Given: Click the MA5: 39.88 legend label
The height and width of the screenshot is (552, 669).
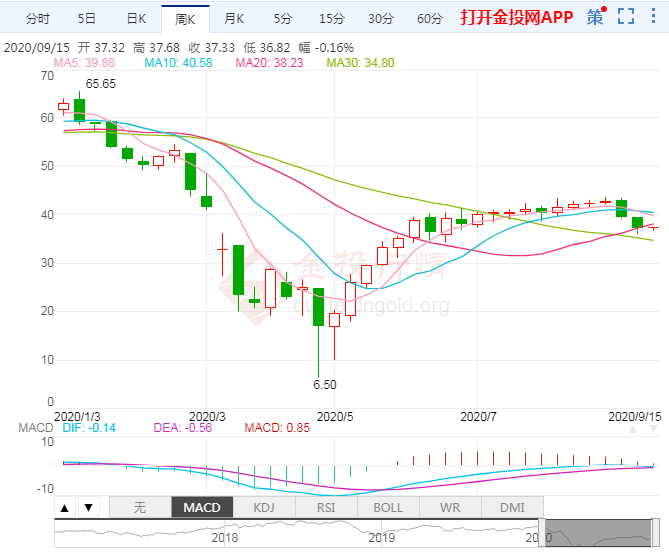Looking at the screenshot, I should 84,63.
